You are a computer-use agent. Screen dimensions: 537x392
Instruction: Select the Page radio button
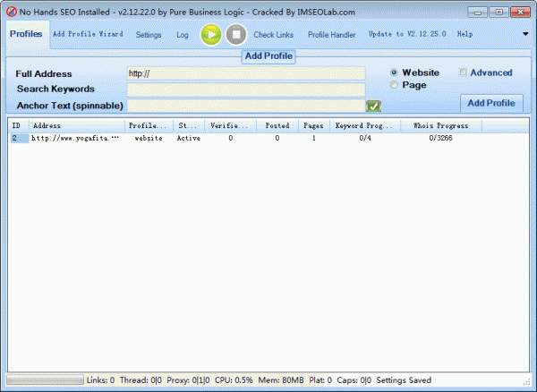(x=394, y=85)
